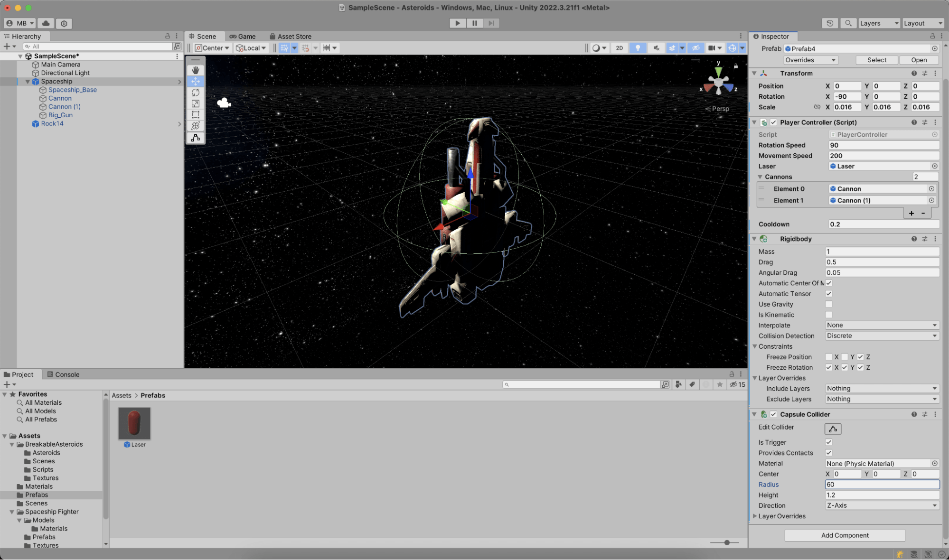Open the Overrides dropdown in the Inspector

click(810, 60)
